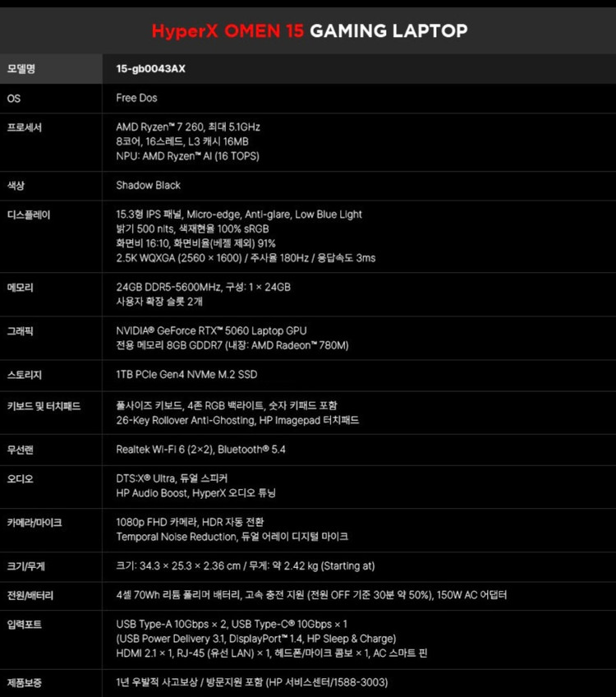Image resolution: width=616 pixels, height=697 pixels.
Task: Click USB Power Delivery 3.1 line
Action: point(255,639)
